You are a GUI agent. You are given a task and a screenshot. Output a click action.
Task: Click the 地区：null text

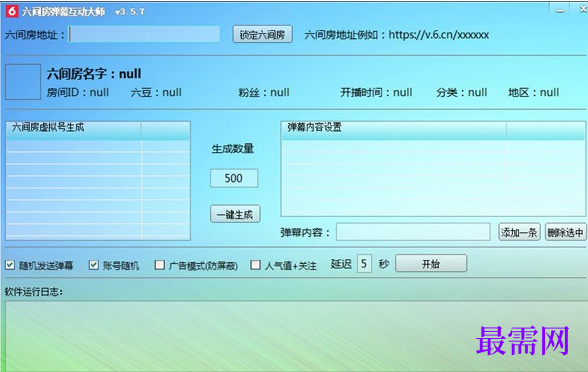534,92
